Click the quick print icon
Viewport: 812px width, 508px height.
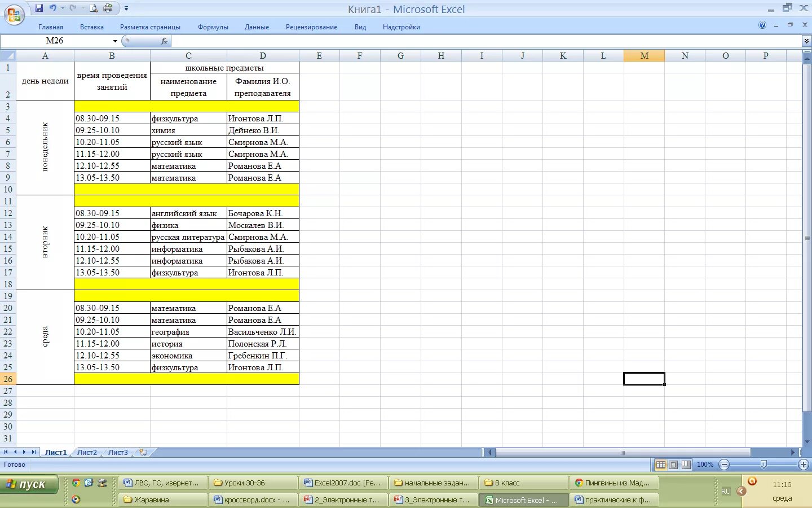pyautogui.click(x=108, y=8)
